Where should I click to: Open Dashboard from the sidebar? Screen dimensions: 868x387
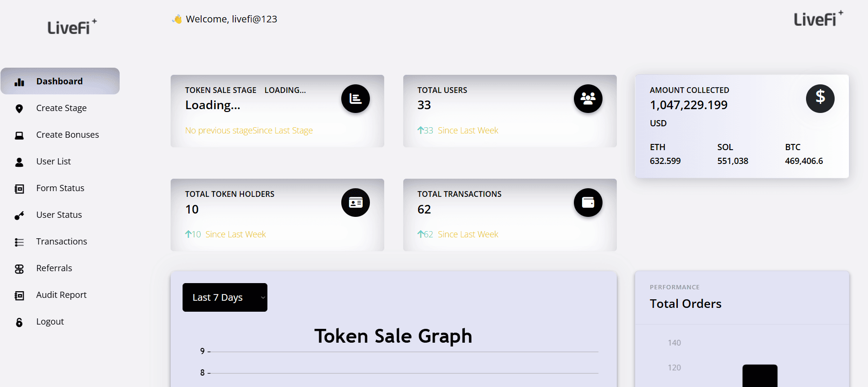pos(60,81)
